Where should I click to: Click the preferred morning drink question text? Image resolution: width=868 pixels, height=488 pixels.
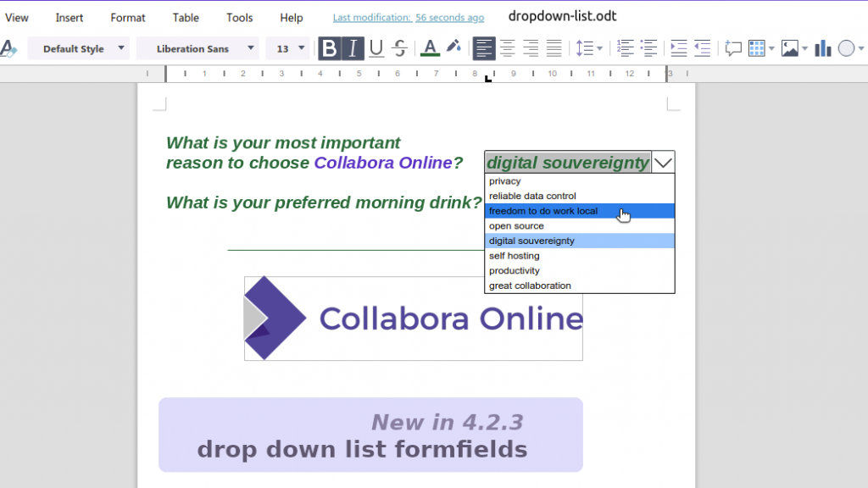tap(325, 202)
